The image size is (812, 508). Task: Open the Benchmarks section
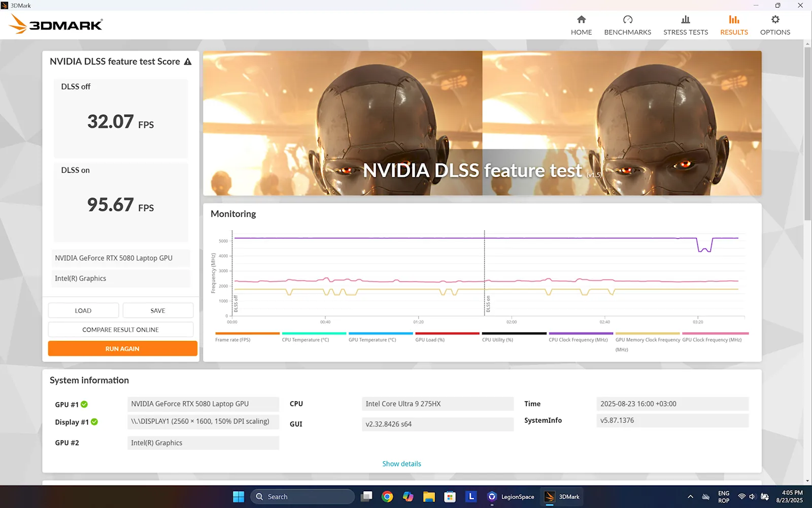tap(627, 25)
